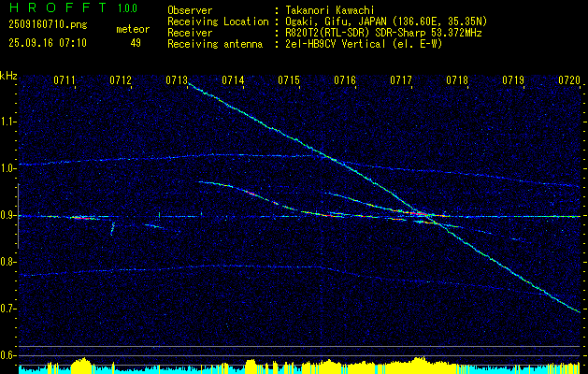Click the Receiving antenna field label

(215, 44)
